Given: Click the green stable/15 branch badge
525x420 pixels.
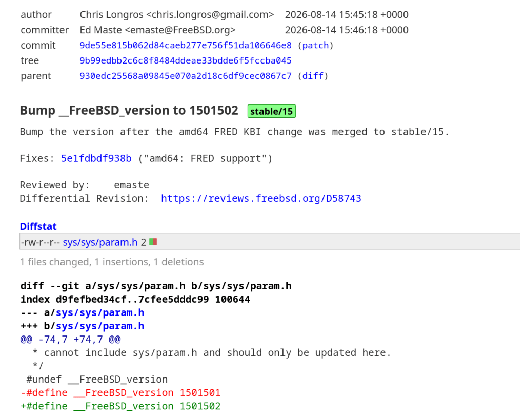Looking at the screenshot, I should tap(272, 111).
